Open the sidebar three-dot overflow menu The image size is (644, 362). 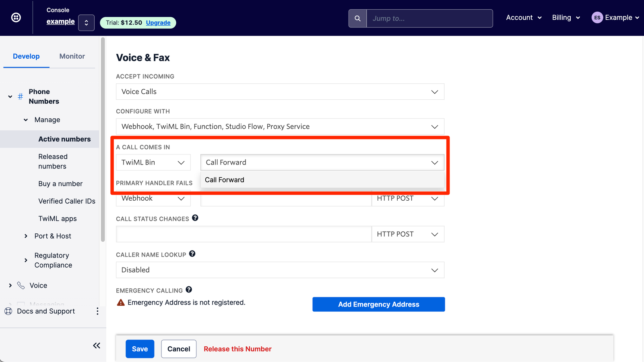97,311
